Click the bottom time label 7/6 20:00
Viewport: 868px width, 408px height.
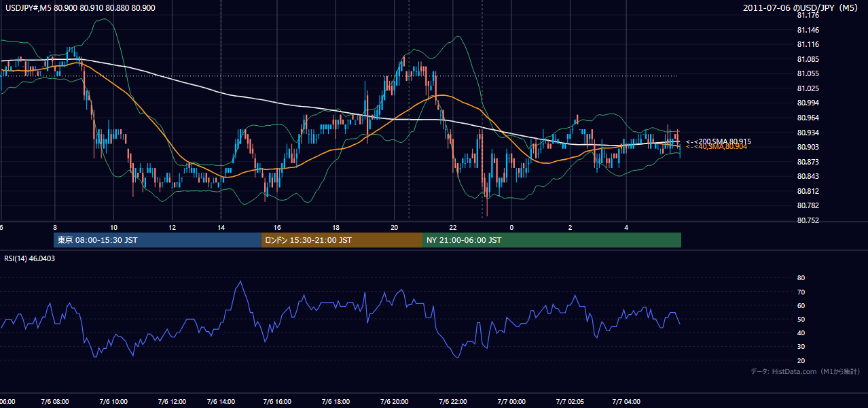[394, 402]
